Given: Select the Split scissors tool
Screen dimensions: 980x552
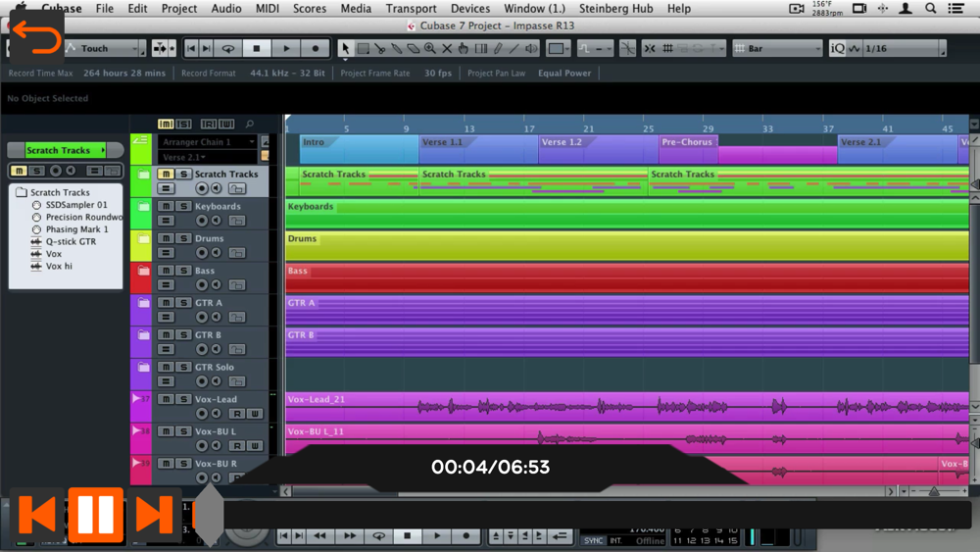Looking at the screenshot, I should coord(379,48).
